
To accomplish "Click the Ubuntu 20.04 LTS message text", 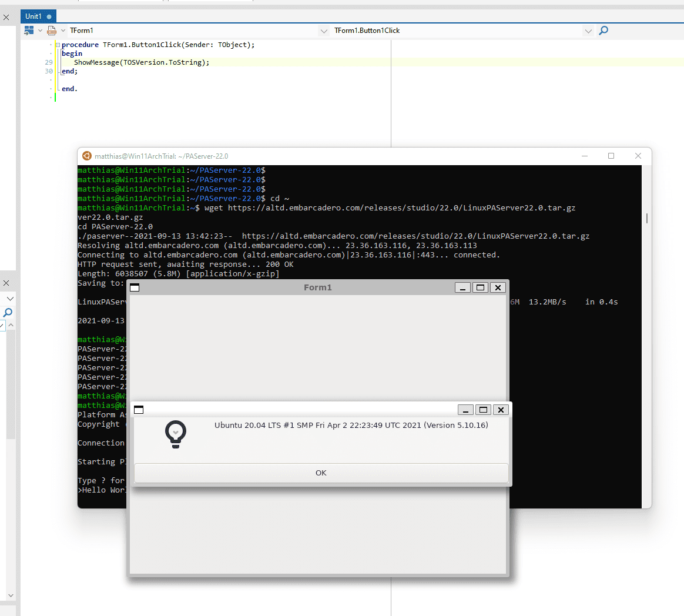I will coord(351,426).
